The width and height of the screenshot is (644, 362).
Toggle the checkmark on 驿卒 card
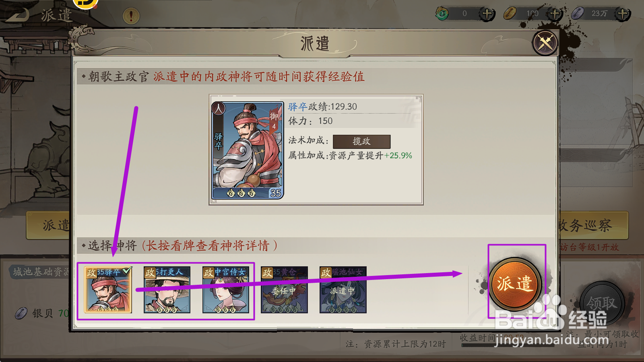point(127,271)
